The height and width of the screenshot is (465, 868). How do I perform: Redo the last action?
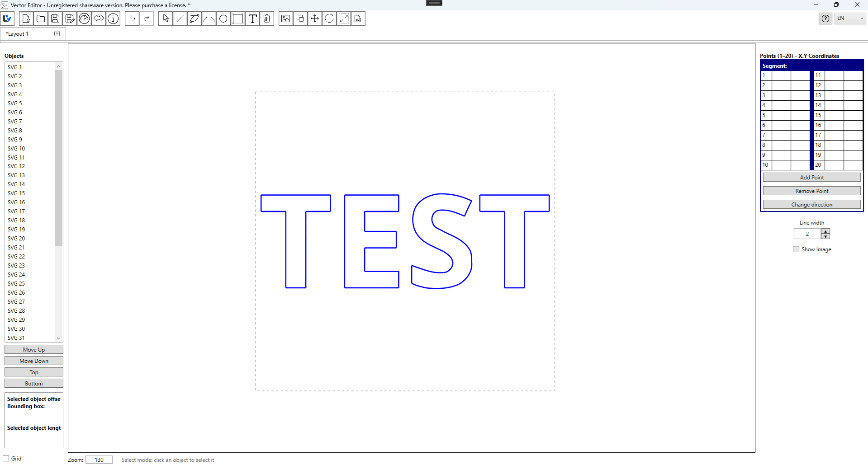tap(147, 19)
